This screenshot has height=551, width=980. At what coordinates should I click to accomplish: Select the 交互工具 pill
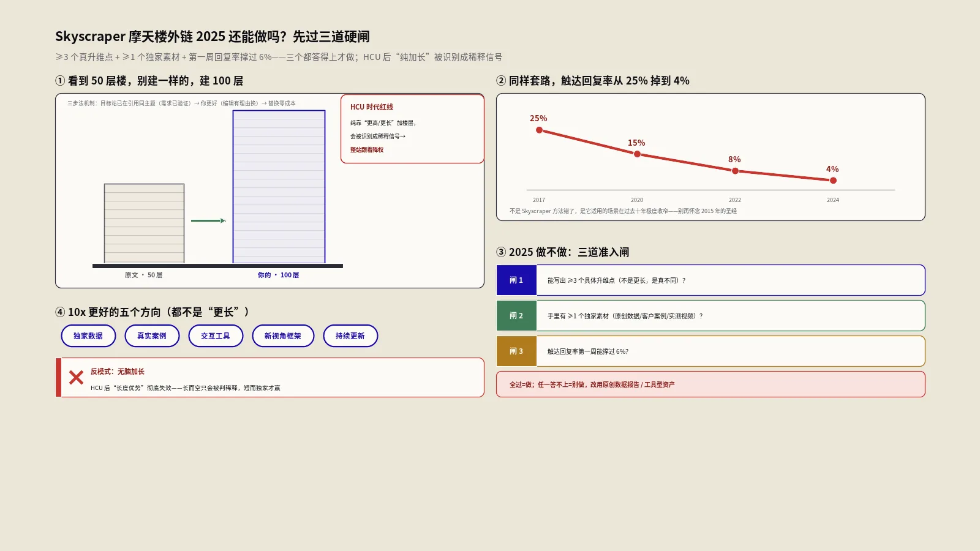pos(216,335)
